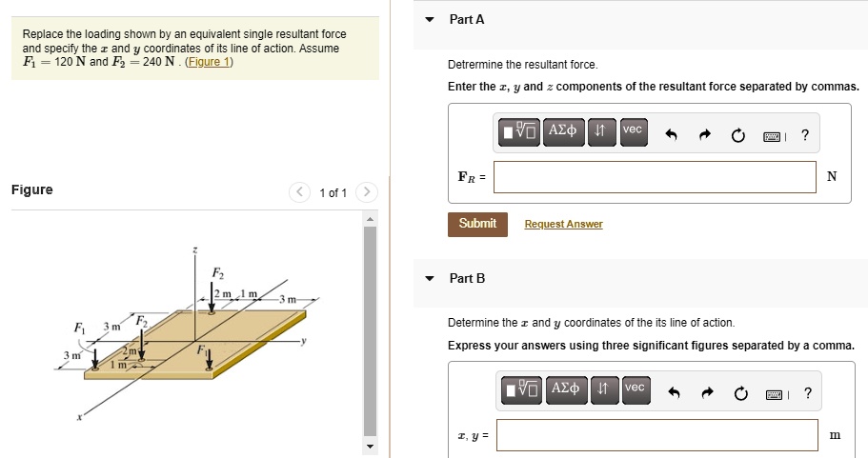Undo last edit in Part B
The width and height of the screenshot is (868, 458).
[x=674, y=393]
